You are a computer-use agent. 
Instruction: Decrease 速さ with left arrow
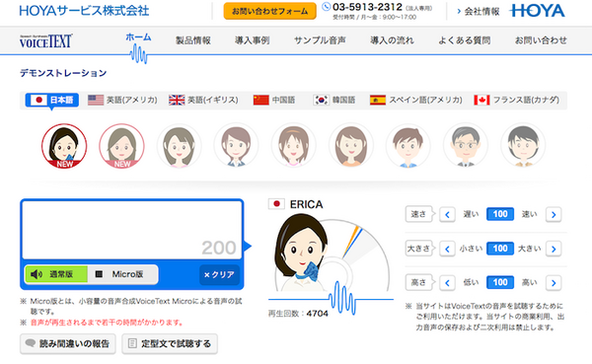click(x=447, y=214)
